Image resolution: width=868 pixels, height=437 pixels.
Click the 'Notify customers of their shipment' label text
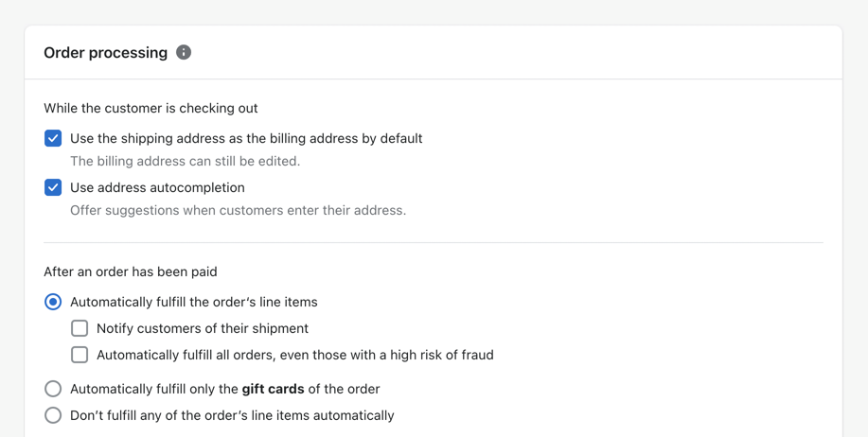tap(203, 328)
